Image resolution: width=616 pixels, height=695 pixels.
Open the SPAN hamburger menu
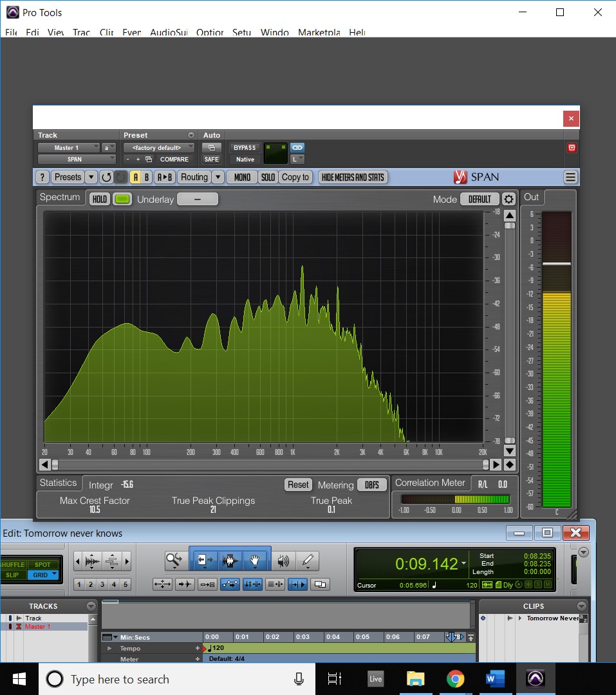[x=570, y=177]
